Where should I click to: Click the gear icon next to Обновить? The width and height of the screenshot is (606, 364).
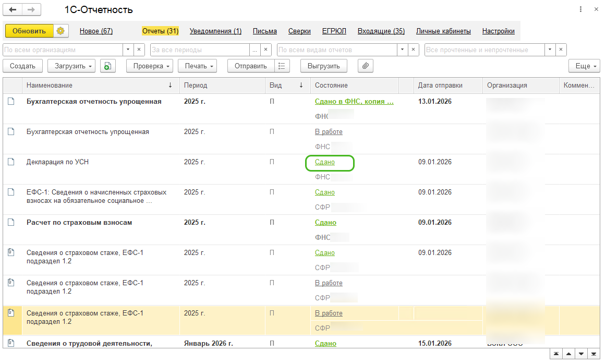pos(60,31)
